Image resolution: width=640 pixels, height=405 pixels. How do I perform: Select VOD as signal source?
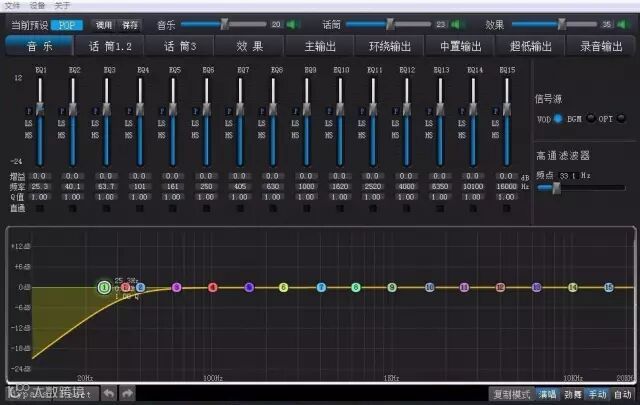[x=558, y=118]
